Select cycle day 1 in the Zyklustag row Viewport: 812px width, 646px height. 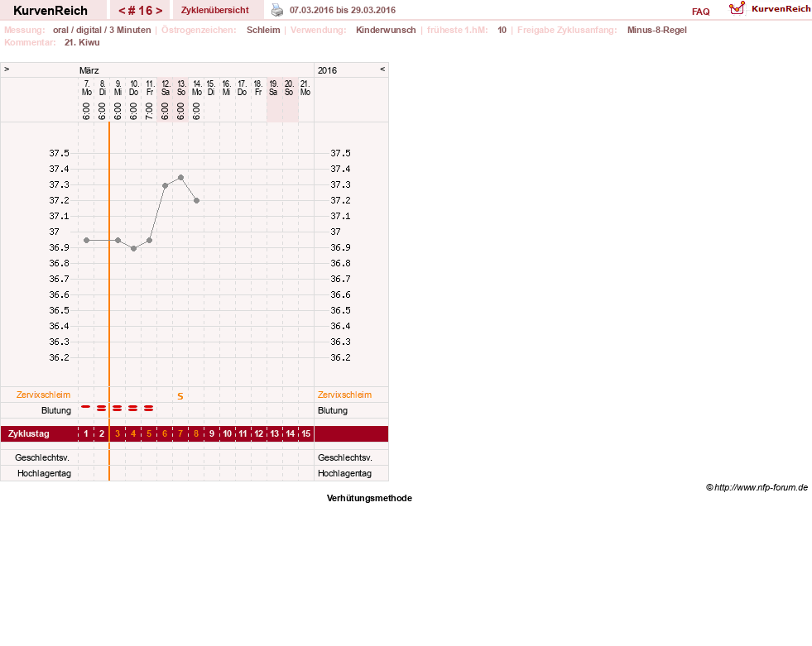pyautogui.click(x=86, y=433)
